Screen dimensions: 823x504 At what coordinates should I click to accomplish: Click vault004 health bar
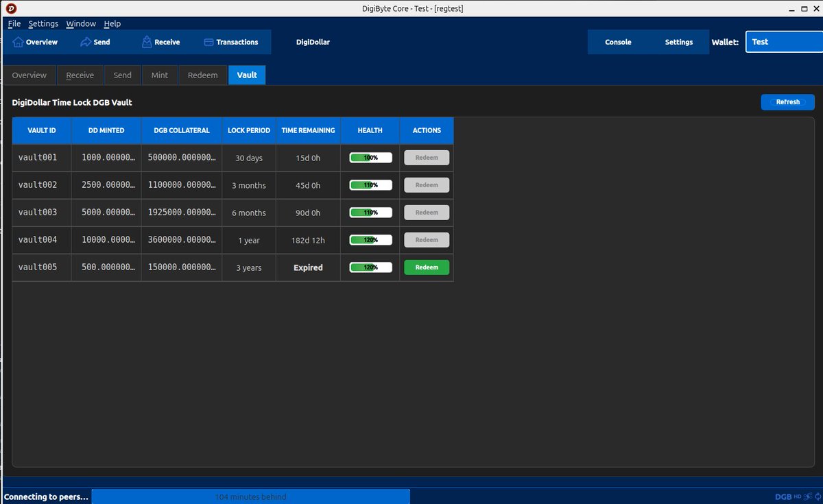371,240
